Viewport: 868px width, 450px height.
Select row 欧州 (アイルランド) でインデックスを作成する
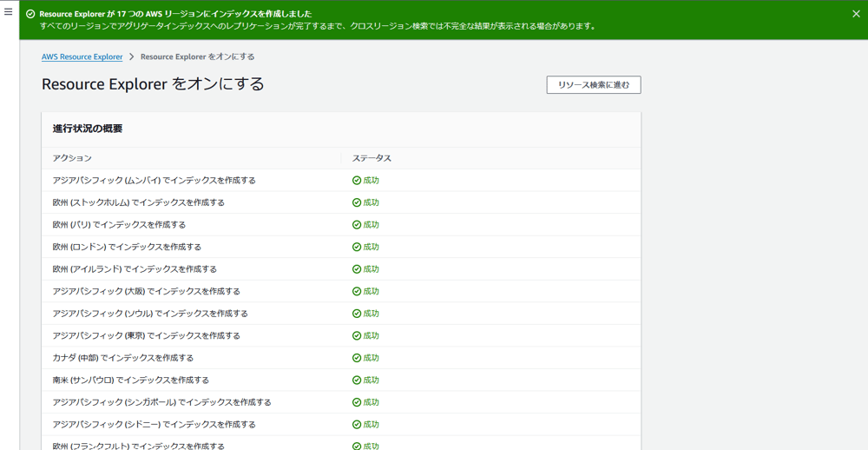[x=341, y=268]
